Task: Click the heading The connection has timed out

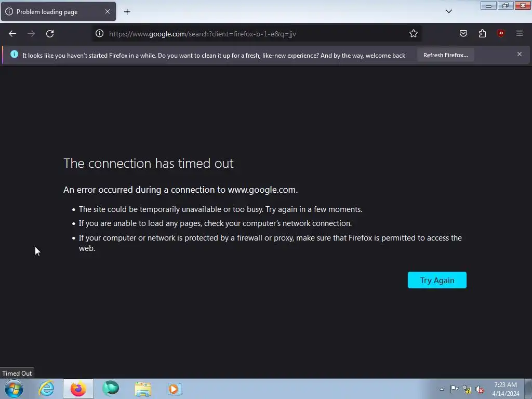Action: [148, 163]
